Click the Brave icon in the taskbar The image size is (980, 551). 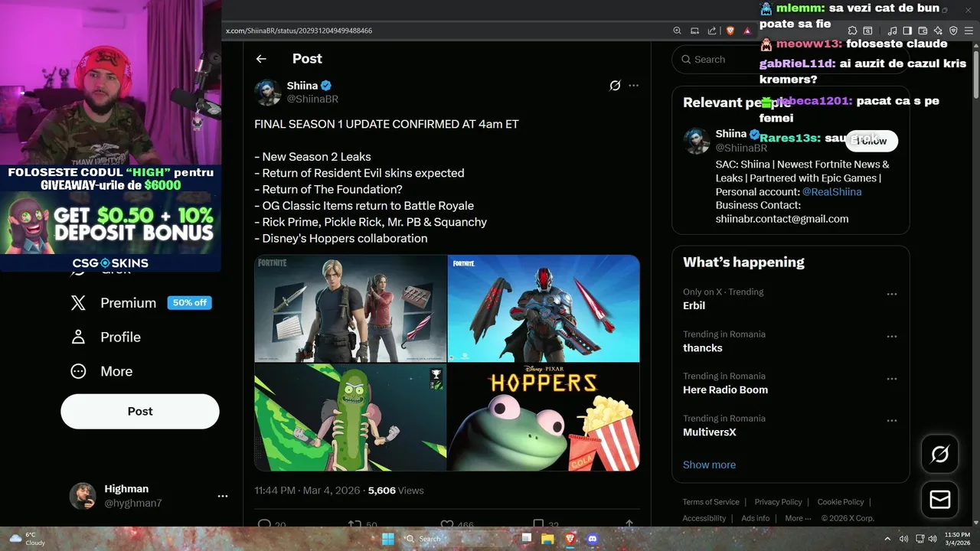coord(570,539)
